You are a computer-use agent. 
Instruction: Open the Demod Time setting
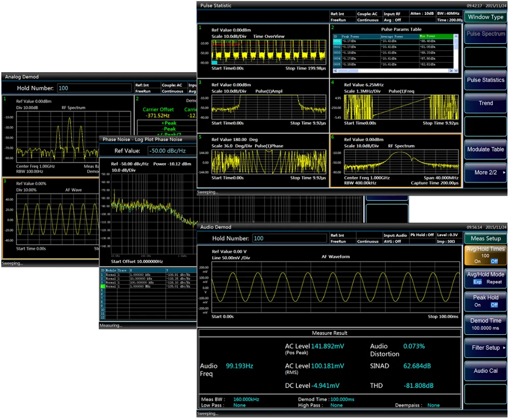coord(486,324)
